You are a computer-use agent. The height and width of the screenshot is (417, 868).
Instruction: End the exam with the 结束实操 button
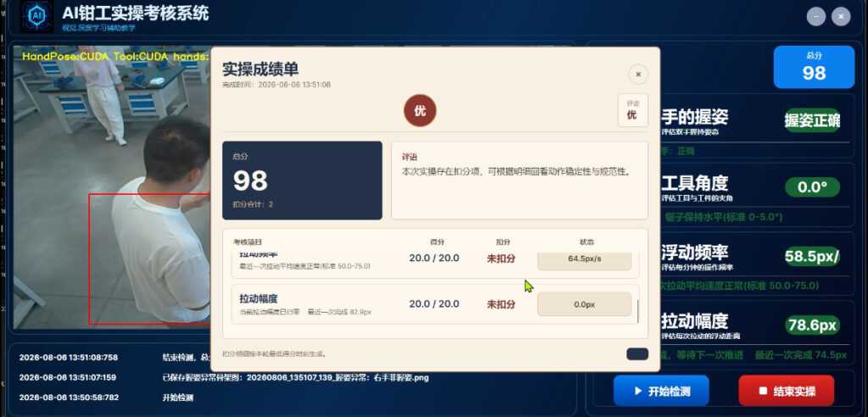786,391
